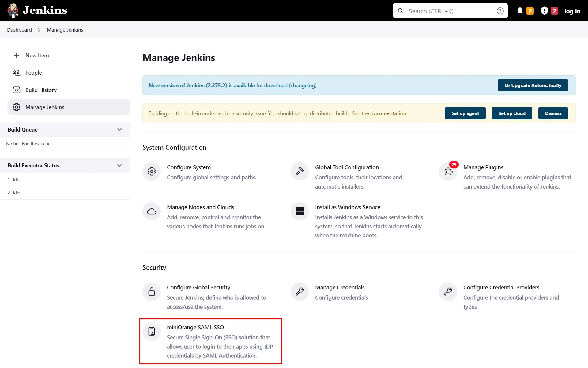Select Manage Jenkins in the sidebar
Viewport: 588px width, 368px height.
pyautogui.click(x=44, y=107)
